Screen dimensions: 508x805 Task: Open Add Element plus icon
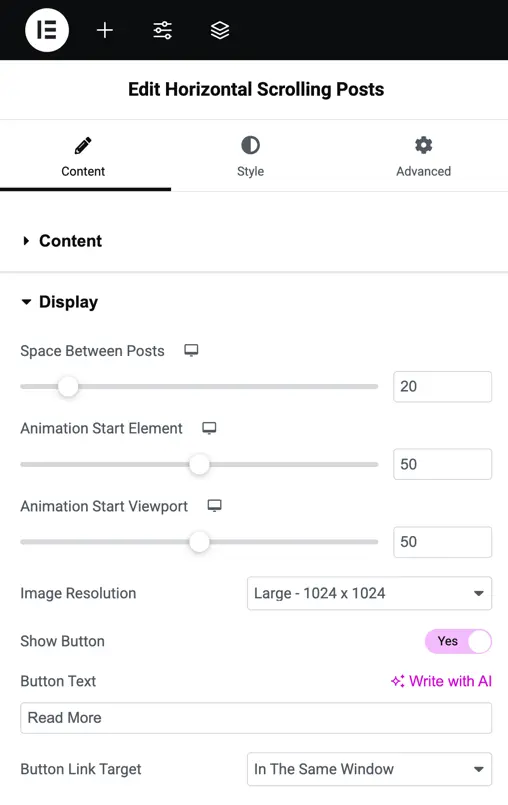pos(105,30)
